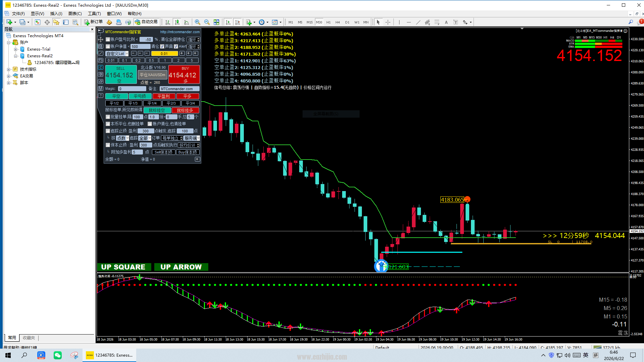Click the MTCommander panel move-arrows icon
The image size is (644, 362).
coord(101,40)
